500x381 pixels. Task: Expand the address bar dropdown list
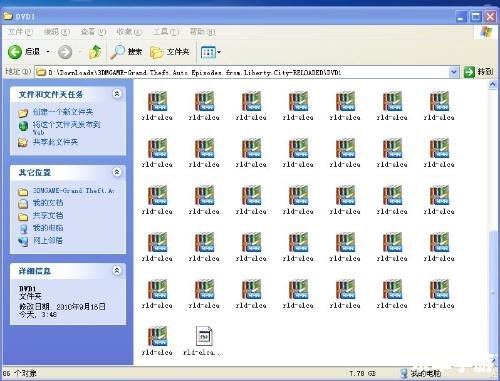click(x=454, y=72)
